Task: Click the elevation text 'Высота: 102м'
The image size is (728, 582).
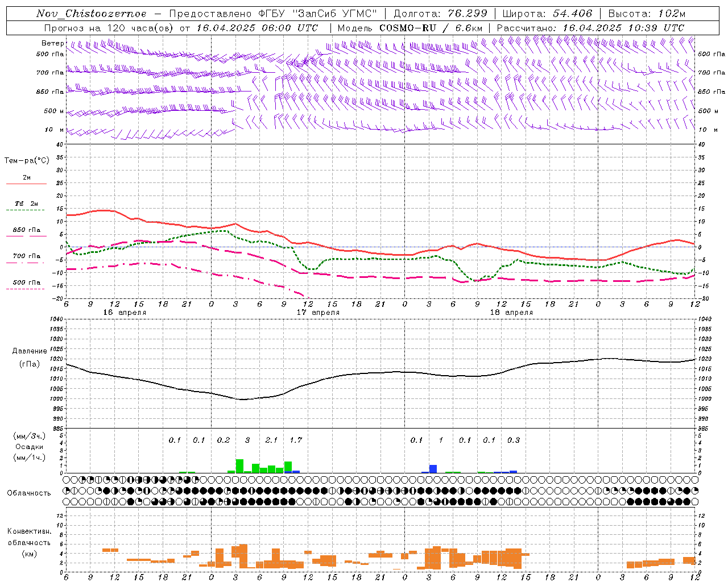Action: click(647, 14)
